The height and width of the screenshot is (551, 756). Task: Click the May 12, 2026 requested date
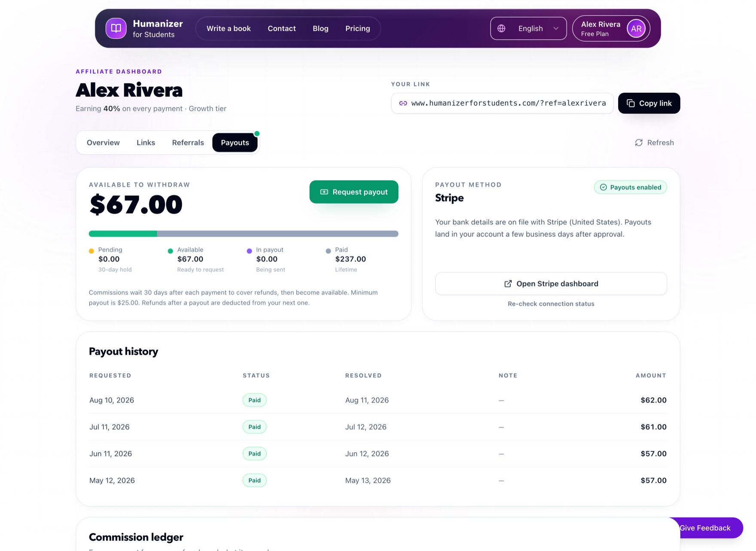112,481
